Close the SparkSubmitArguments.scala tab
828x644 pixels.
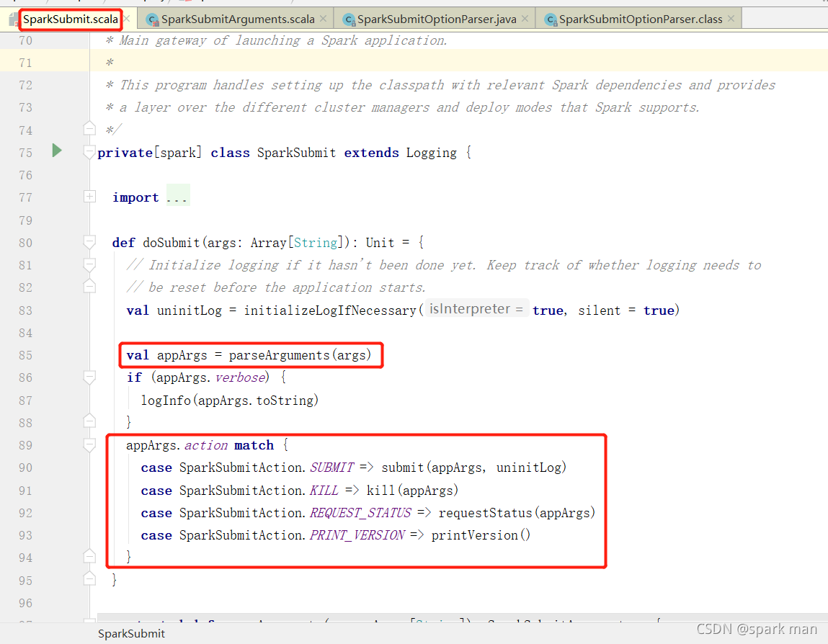(323, 19)
